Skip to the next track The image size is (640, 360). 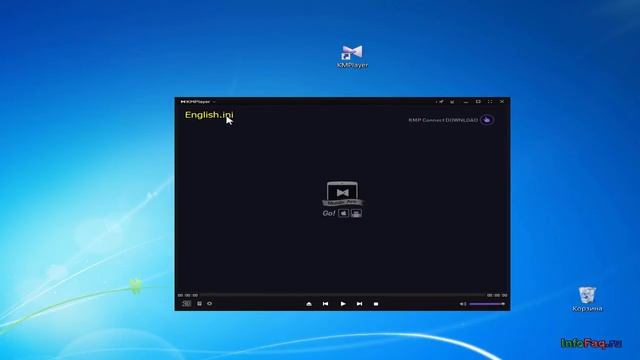(x=359, y=304)
